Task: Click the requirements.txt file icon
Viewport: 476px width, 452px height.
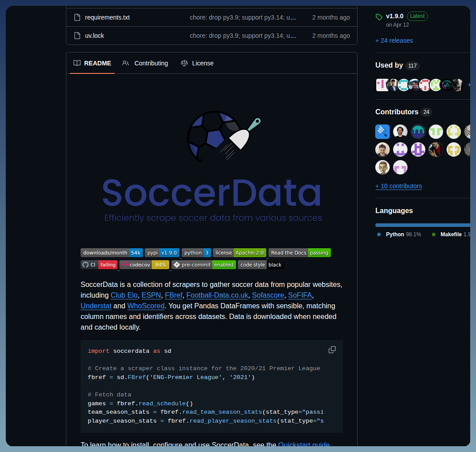Action: (77, 18)
